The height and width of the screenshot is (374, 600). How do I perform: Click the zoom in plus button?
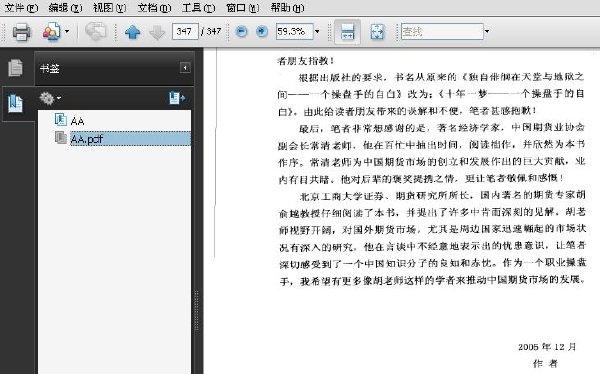(x=262, y=31)
